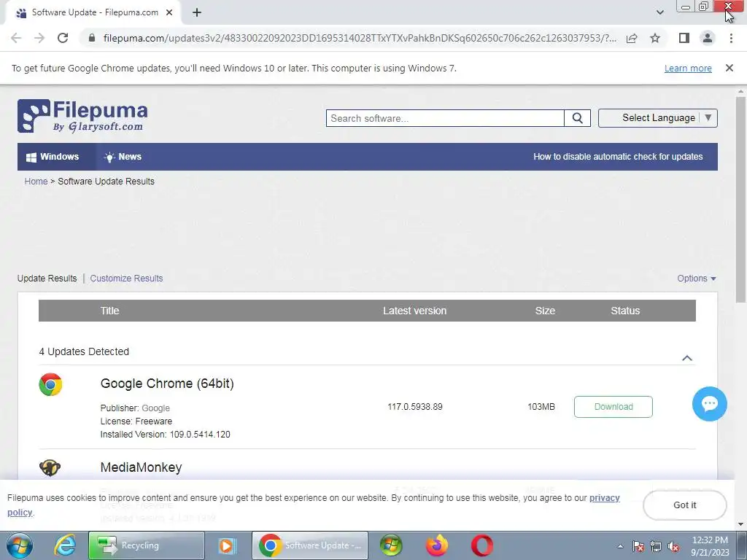Click the Google Chrome app icon in results

coord(50,385)
